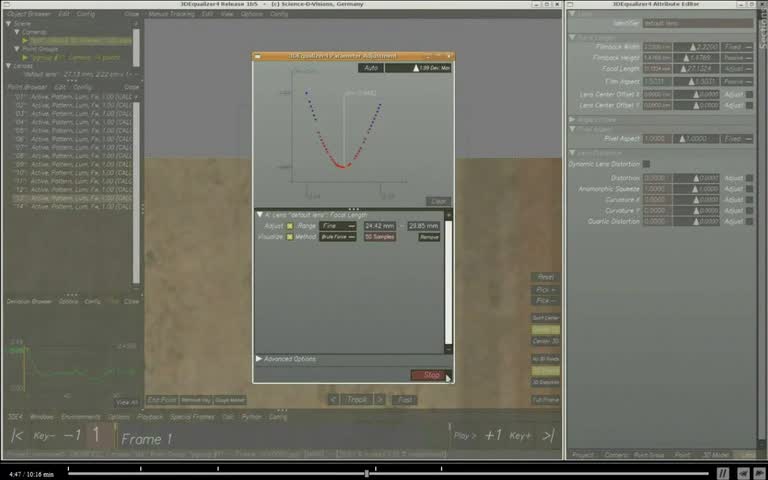Click the Clear button below the graph
This screenshot has height=480, width=768.
[x=438, y=201]
